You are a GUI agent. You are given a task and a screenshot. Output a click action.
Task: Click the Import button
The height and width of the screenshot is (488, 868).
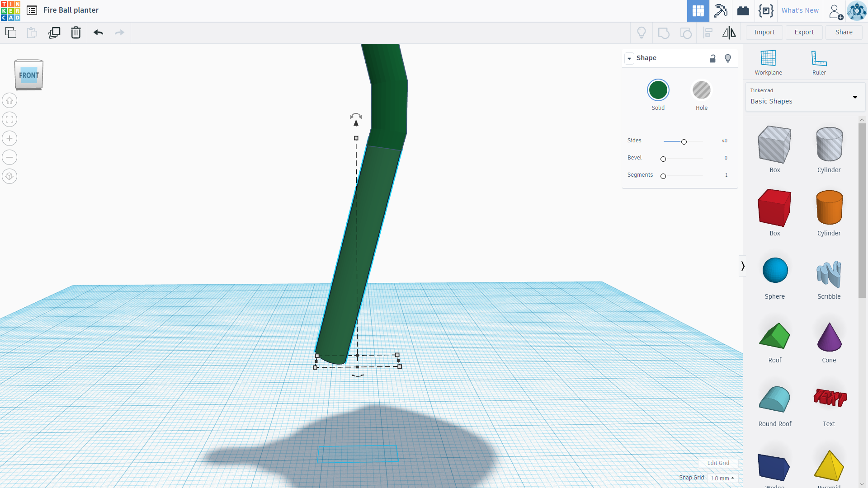click(x=764, y=32)
